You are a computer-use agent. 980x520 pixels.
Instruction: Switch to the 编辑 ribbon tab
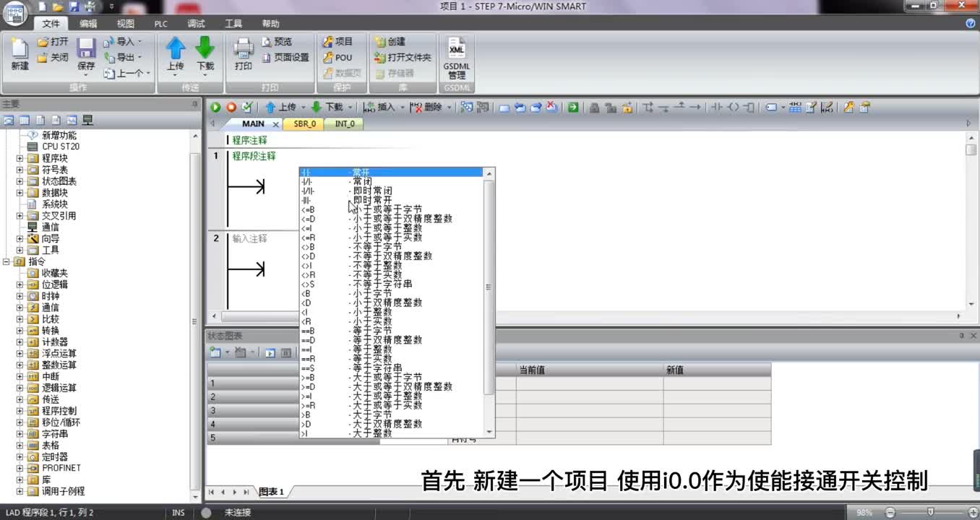point(88,24)
